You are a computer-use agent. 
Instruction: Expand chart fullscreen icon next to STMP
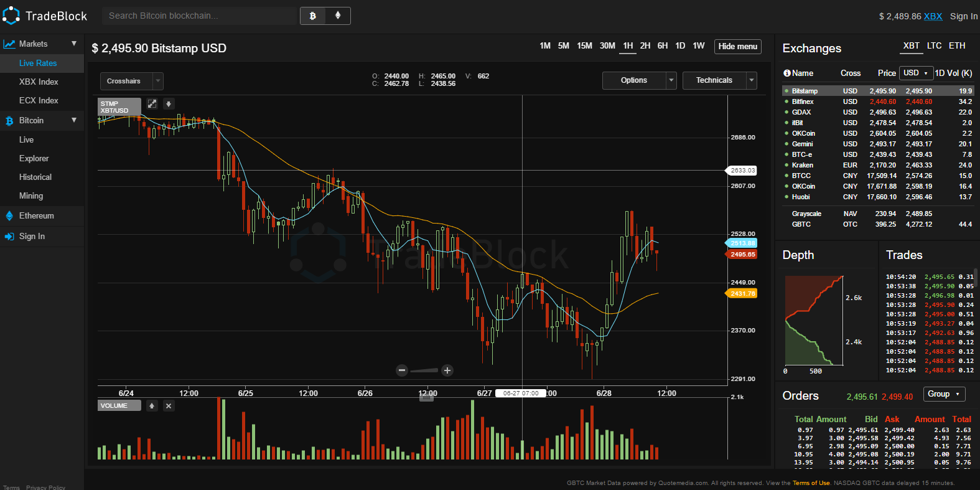point(152,104)
